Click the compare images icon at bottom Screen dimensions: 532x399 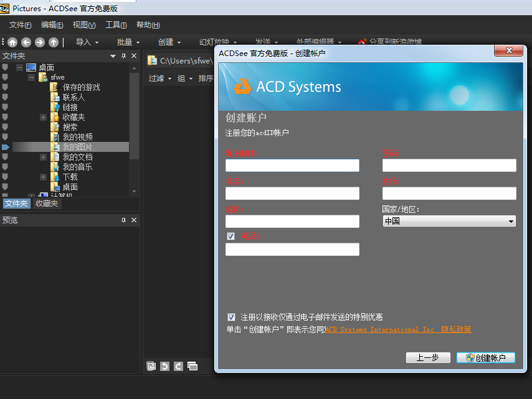192,366
